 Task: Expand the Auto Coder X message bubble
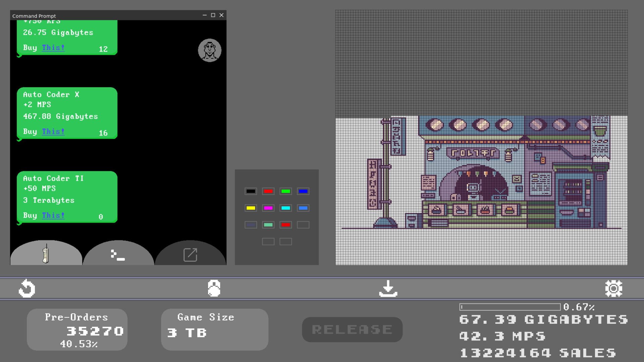click(67, 113)
